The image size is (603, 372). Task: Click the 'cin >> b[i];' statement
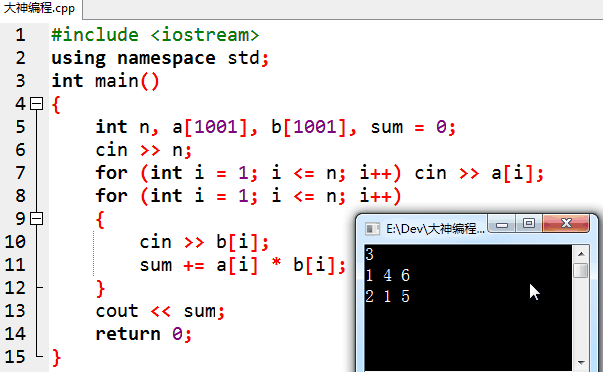point(204,242)
